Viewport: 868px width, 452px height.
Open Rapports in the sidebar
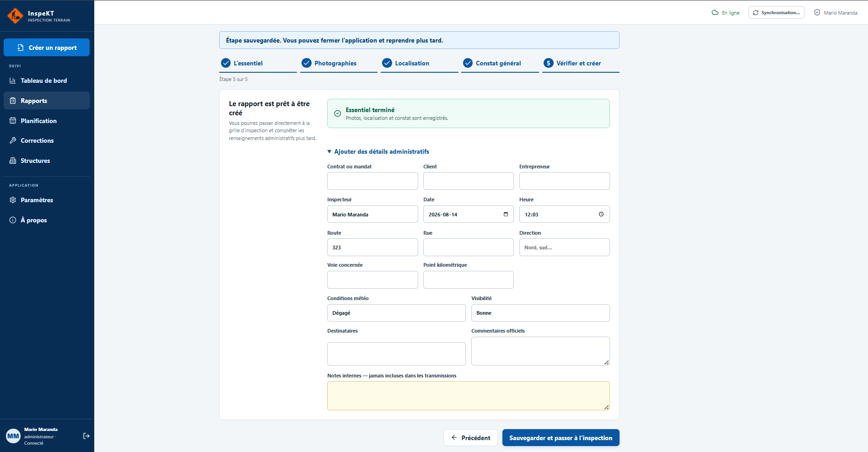(47, 101)
